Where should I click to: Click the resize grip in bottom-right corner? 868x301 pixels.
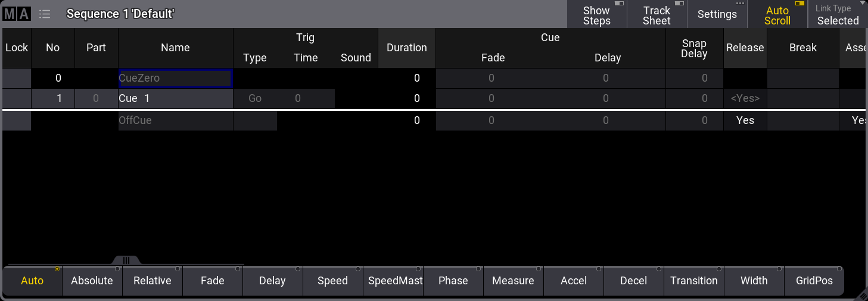pos(861,295)
